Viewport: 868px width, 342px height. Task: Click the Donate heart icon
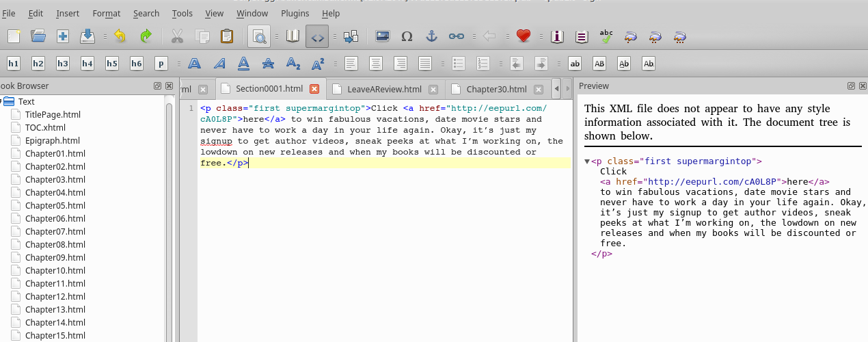(x=524, y=36)
